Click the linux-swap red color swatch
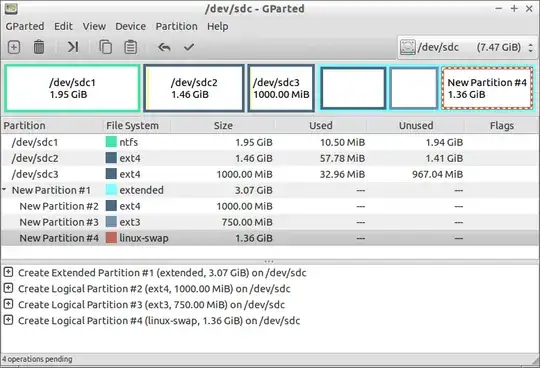This screenshot has width=540, height=368. pos(111,238)
